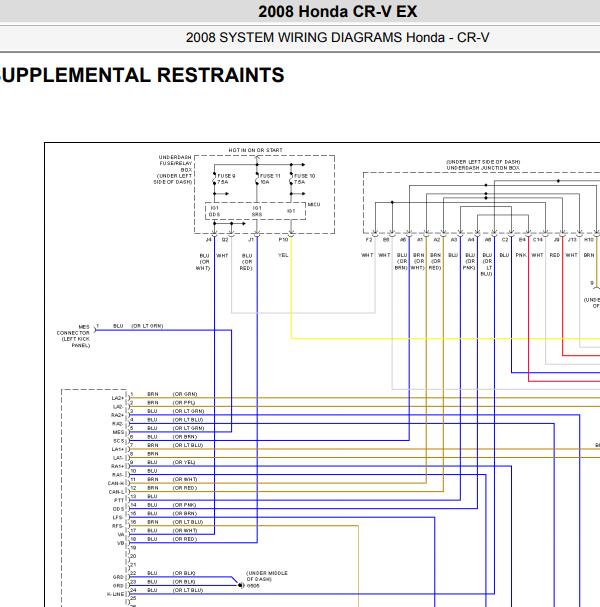Click junction box pin label "A6"
600x607 pixels.
pyautogui.click(x=403, y=240)
